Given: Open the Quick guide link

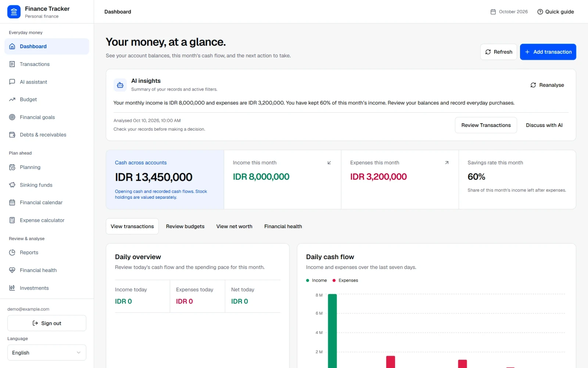Looking at the screenshot, I should [556, 12].
